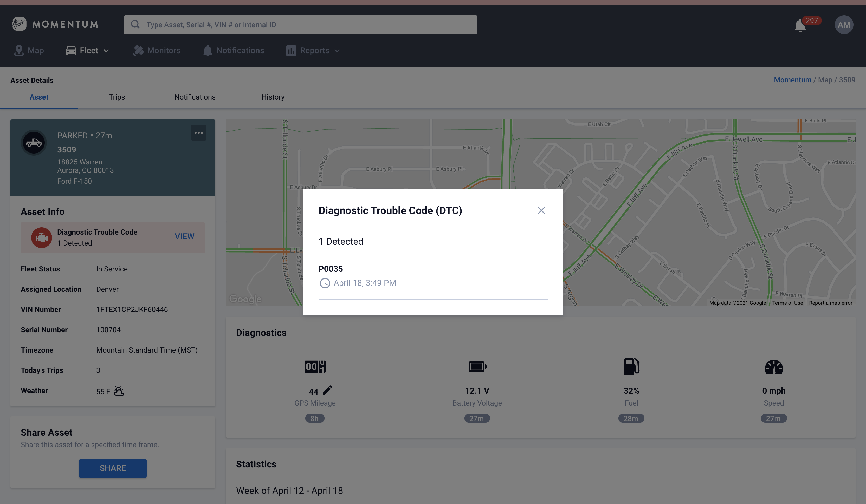This screenshot has width=866, height=504.
Task: Click the asset search input field
Action: coord(301,24)
